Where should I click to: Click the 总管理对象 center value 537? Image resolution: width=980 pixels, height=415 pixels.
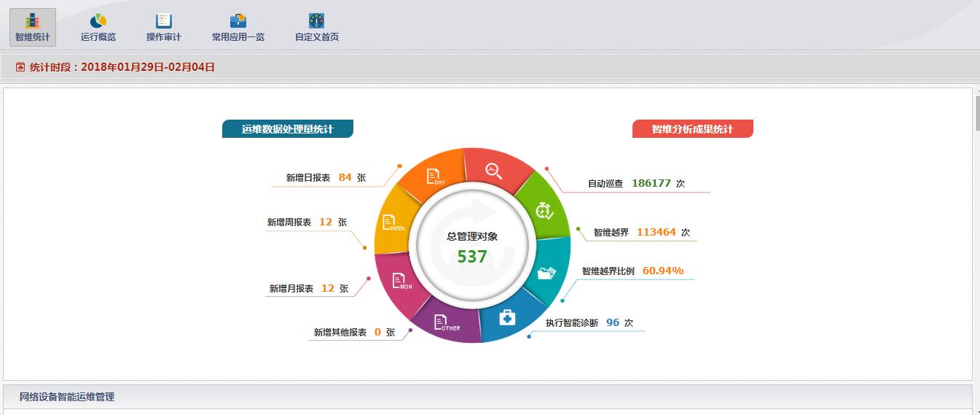pos(471,257)
